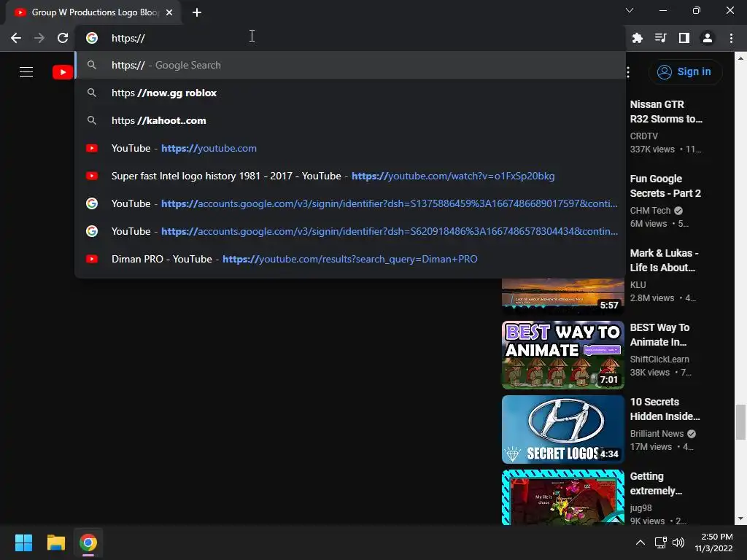The width and height of the screenshot is (747, 560).
Task: Open Mark & Lukas Life Is About video
Action: coord(664,260)
